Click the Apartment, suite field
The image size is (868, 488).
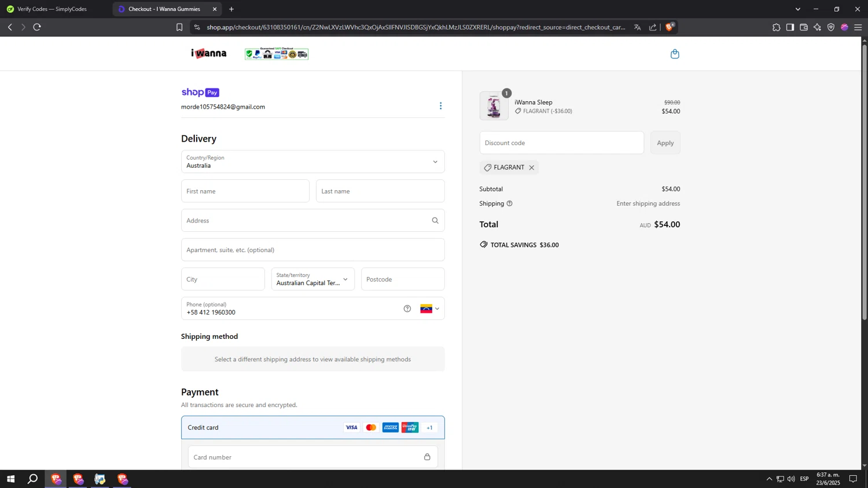[312, 250]
